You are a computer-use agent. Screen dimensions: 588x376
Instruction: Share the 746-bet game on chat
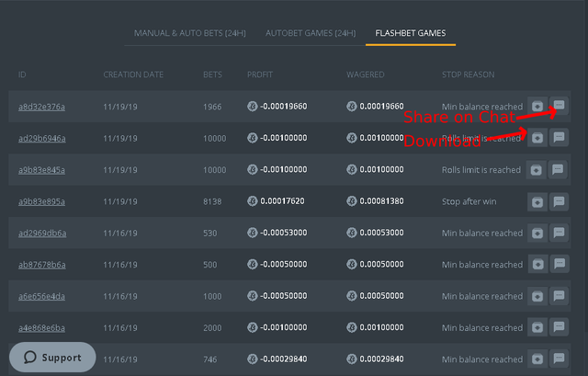point(559,359)
